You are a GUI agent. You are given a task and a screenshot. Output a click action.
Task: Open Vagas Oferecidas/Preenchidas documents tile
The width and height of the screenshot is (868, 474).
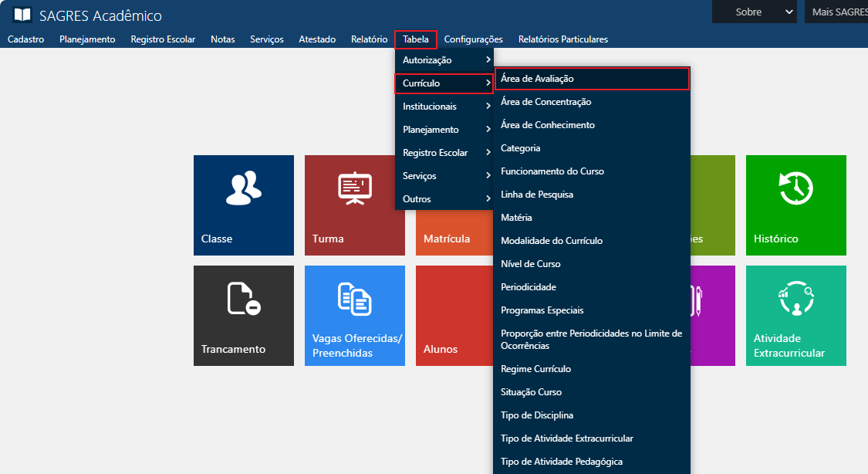[354, 315]
